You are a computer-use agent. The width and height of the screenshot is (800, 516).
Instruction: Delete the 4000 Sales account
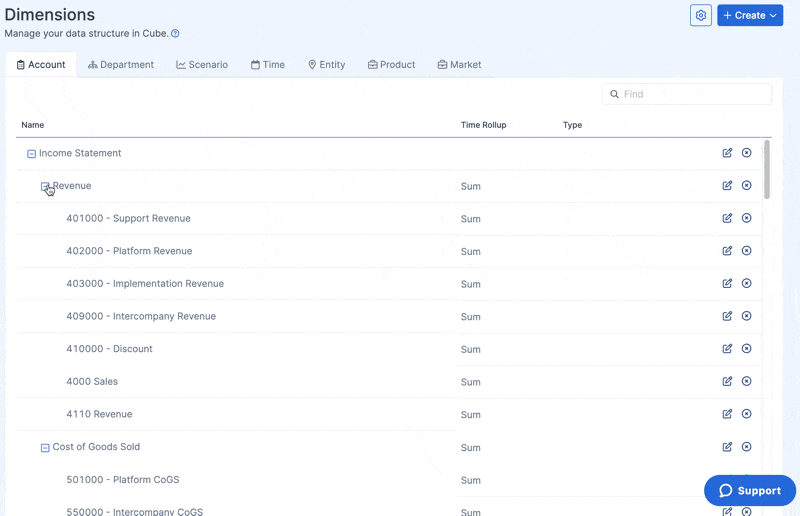pos(746,382)
